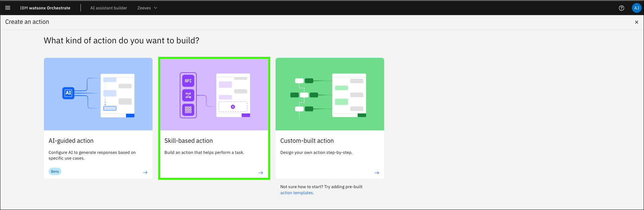The width and height of the screenshot is (644, 210).
Task: Close the Create an action panel
Action: [x=636, y=22]
